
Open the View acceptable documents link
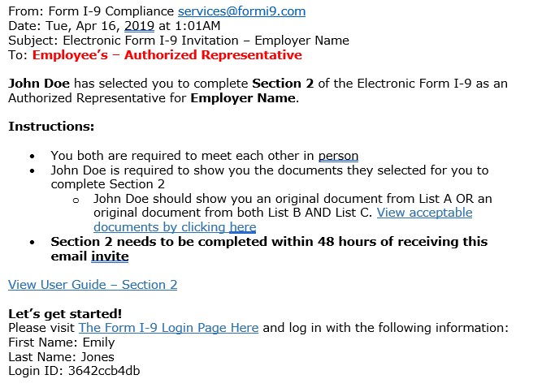424,213
